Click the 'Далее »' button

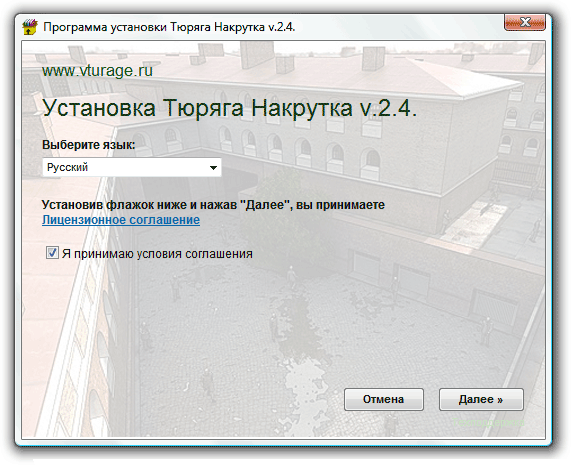coord(481,399)
